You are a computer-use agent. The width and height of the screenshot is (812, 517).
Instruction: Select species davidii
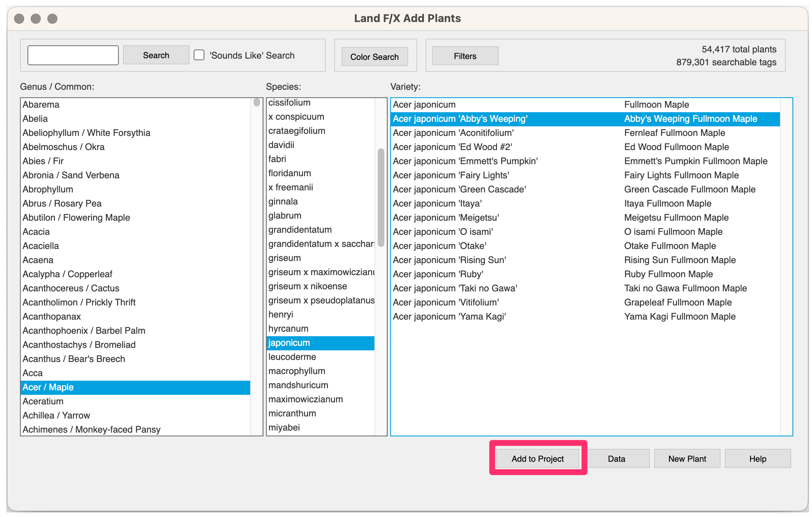click(321, 145)
